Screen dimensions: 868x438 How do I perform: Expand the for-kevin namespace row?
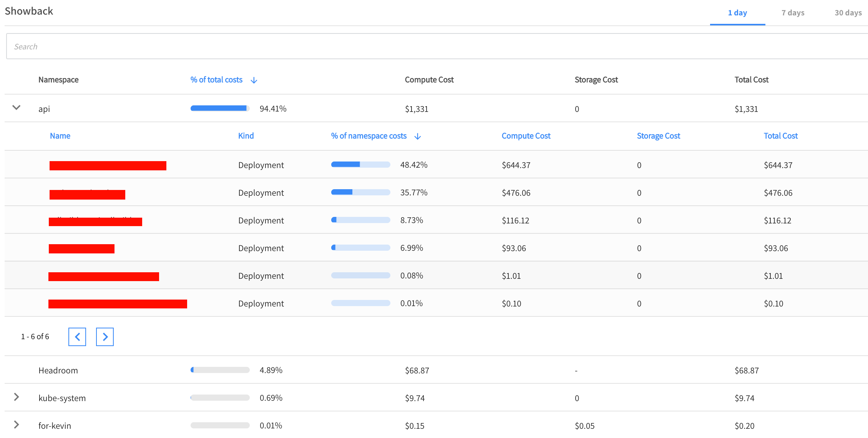pyautogui.click(x=16, y=425)
